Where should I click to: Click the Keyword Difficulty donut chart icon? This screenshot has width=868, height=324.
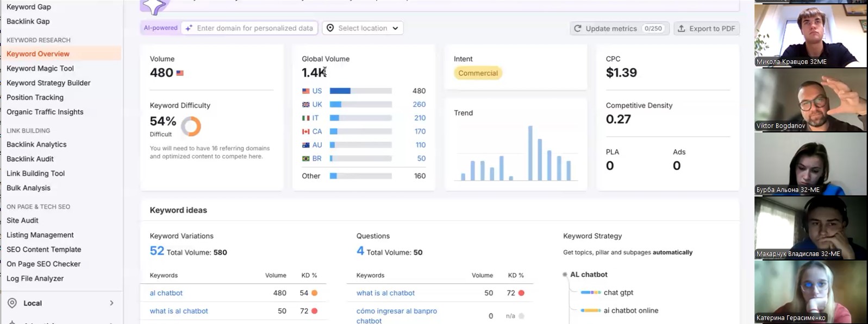(x=191, y=126)
